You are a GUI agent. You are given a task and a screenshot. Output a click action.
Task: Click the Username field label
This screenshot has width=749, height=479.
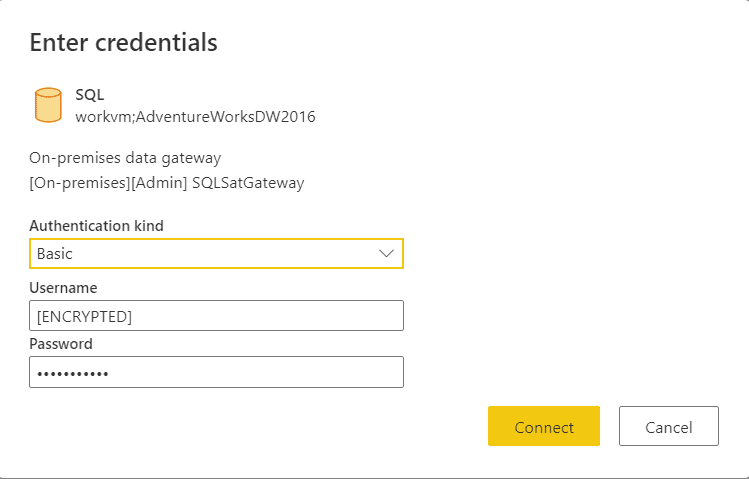(64, 287)
